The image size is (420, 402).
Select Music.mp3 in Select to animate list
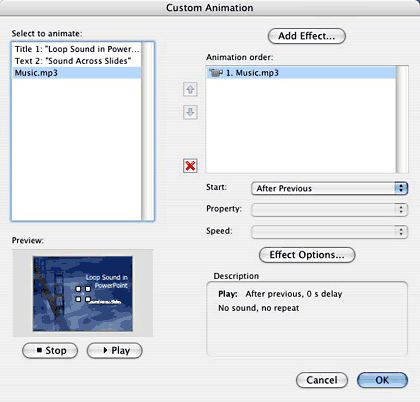77,73
